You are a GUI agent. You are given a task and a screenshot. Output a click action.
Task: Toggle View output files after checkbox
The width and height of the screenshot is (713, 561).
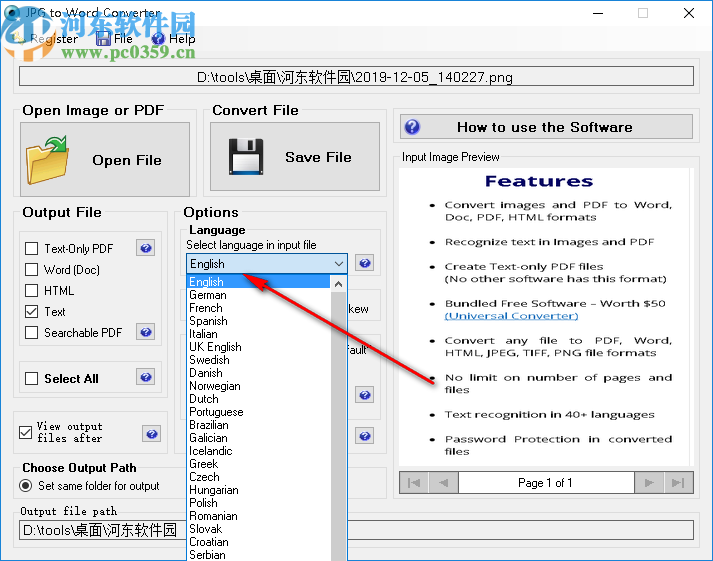pos(25,432)
